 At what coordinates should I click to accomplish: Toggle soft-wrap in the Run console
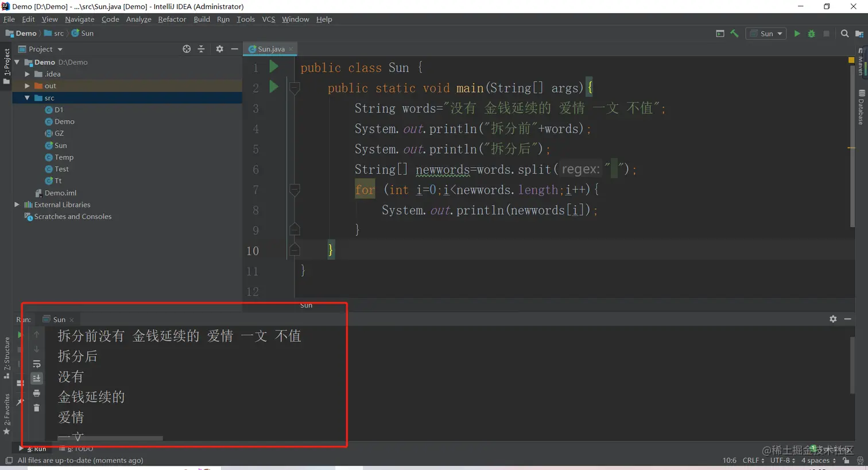click(x=37, y=364)
